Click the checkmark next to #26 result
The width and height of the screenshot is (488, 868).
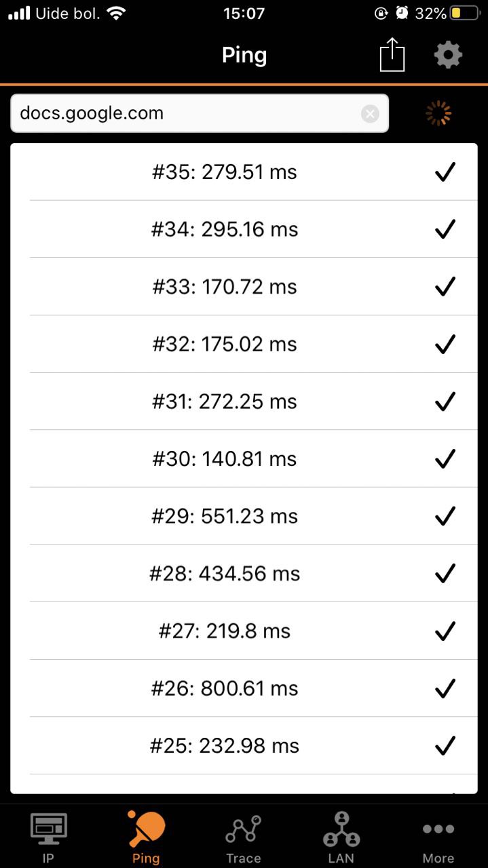(x=445, y=688)
